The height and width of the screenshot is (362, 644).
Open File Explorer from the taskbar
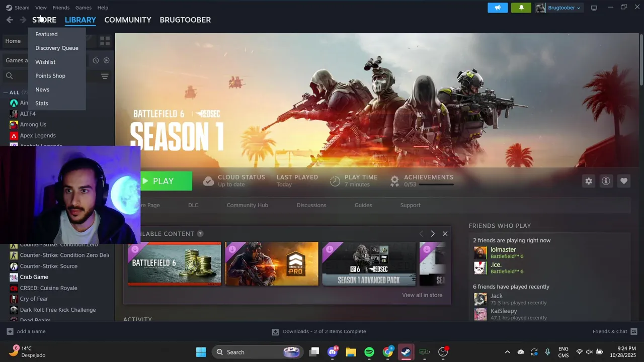coord(351,352)
